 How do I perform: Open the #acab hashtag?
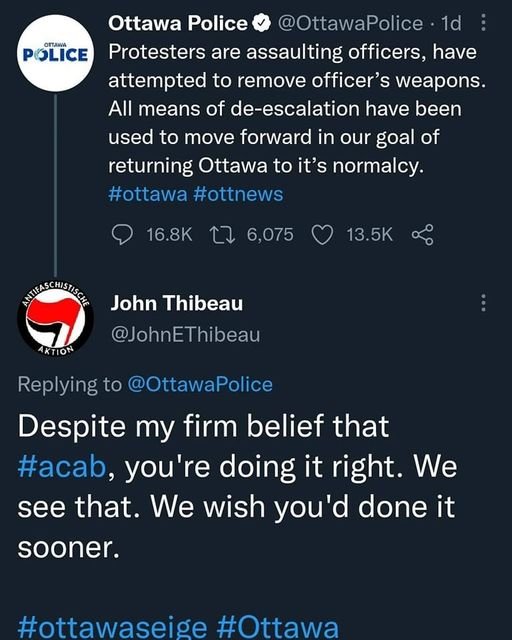tap(62, 467)
